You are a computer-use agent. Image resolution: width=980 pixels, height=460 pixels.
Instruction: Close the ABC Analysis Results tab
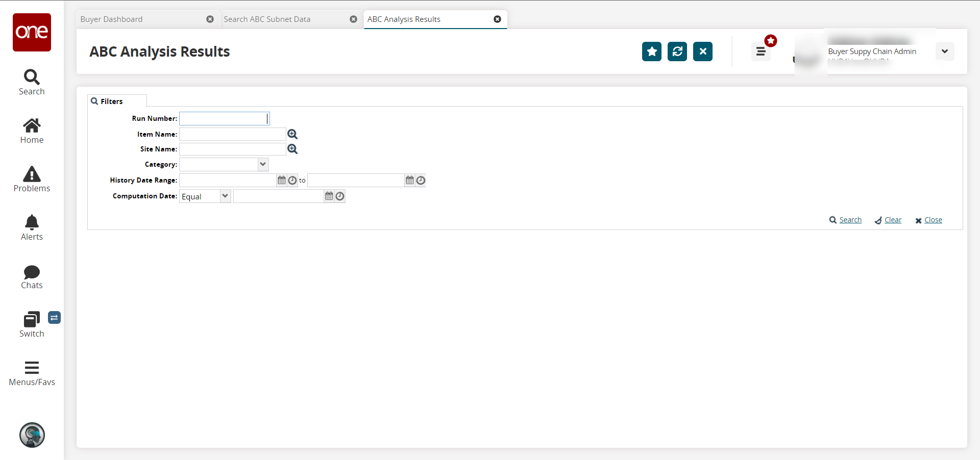[x=497, y=19]
